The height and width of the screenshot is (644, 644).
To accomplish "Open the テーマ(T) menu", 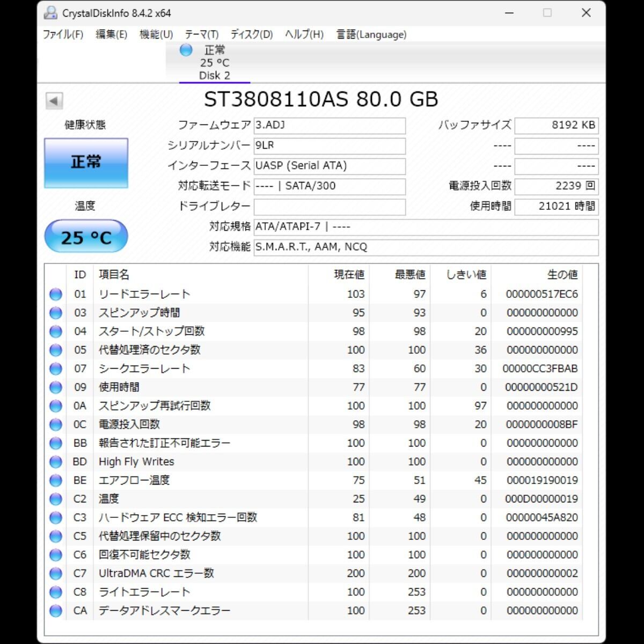I will (x=202, y=34).
